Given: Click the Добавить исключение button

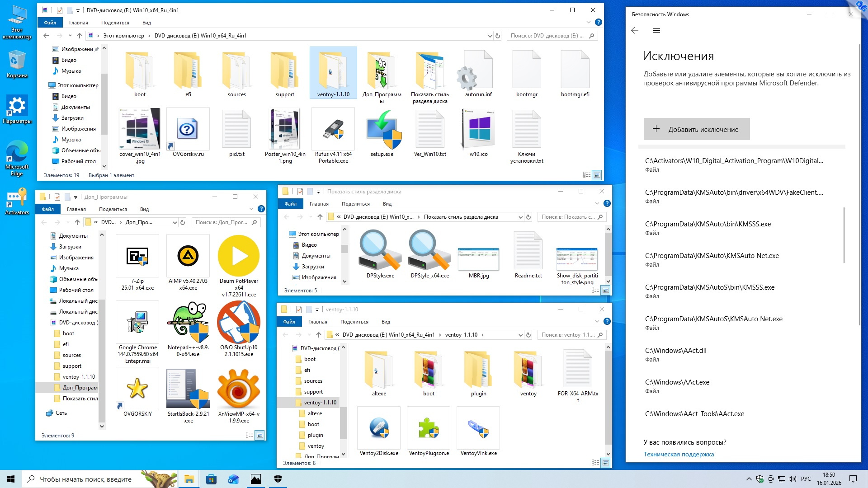Looking at the screenshot, I should pyautogui.click(x=696, y=129).
